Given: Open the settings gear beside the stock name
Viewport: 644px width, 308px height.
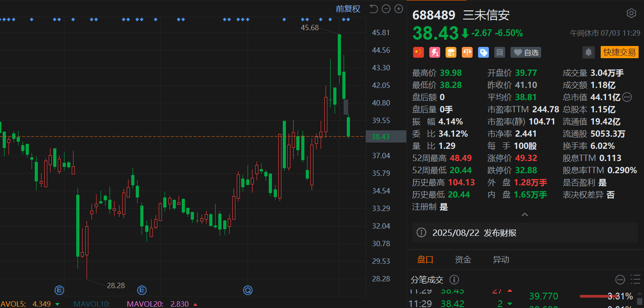Looking at the screenshot, I should [x=631, y=13].
